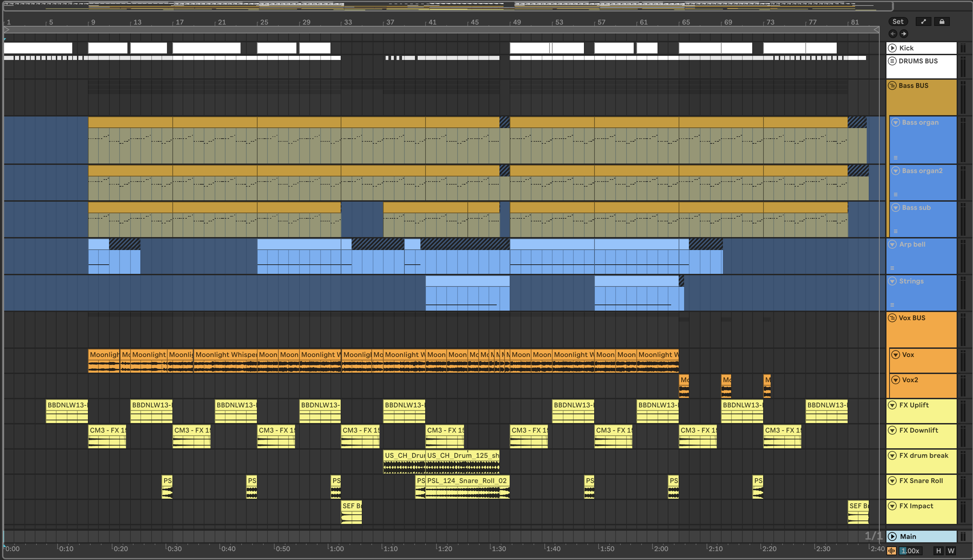Screen dimensions: 973x560
Task: Toggle optimize arrangement height H
Action: tap(938, 551)
